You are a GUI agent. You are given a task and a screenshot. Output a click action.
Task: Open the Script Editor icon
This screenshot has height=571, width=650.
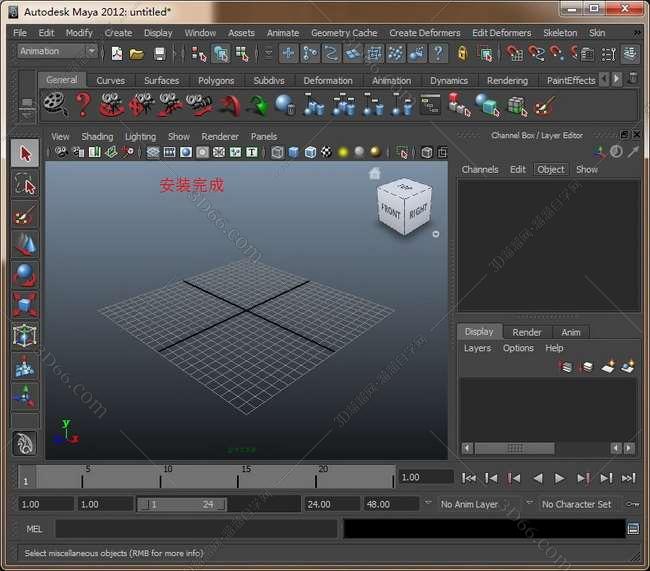pyautogui.click(x=633, y=529)
